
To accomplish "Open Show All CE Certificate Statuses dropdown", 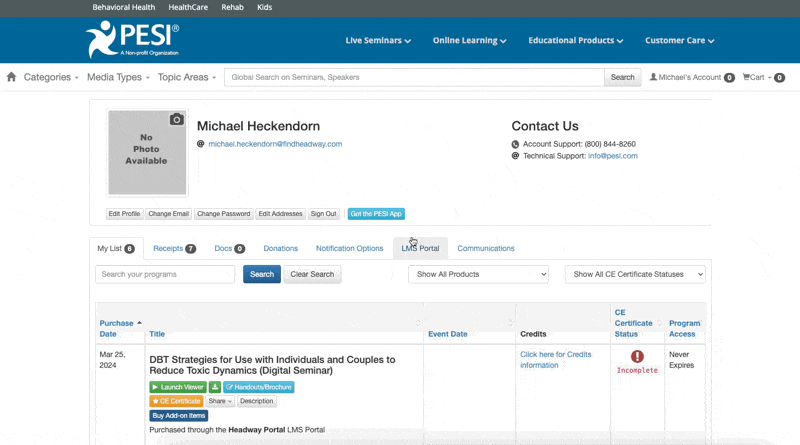I will [635, 274].
